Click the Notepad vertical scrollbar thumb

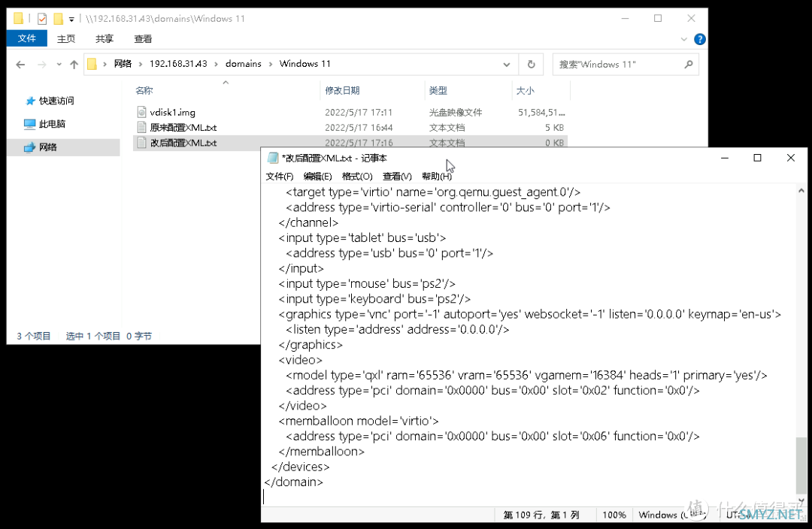point(801,465)
